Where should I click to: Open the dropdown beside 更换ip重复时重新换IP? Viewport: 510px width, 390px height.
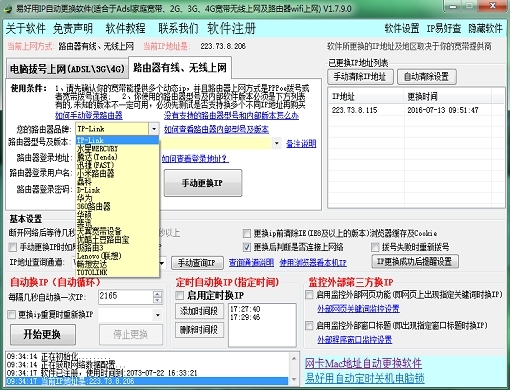click(x=157, y=315)
